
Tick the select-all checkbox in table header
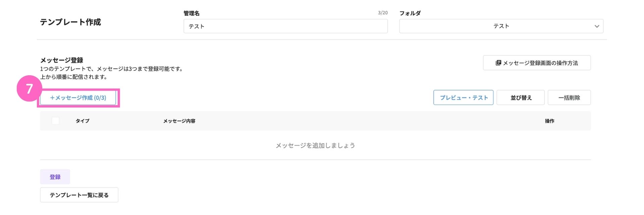pyautogui.click(x=56, y=121)
